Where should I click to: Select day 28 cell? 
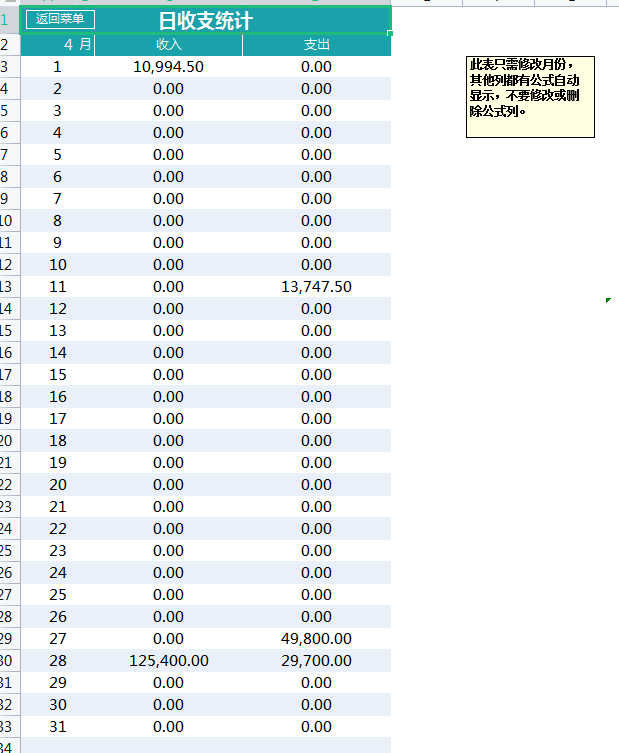(58, 661)
